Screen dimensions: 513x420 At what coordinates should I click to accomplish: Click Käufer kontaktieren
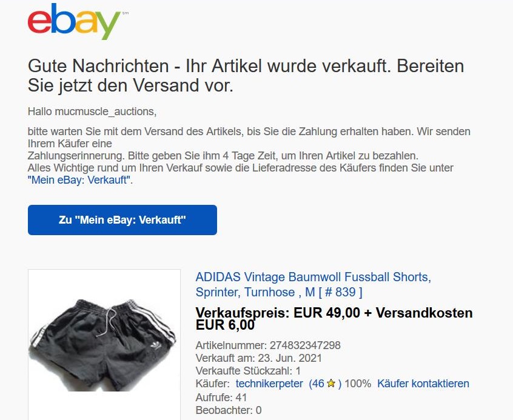(x=423, y=384)
